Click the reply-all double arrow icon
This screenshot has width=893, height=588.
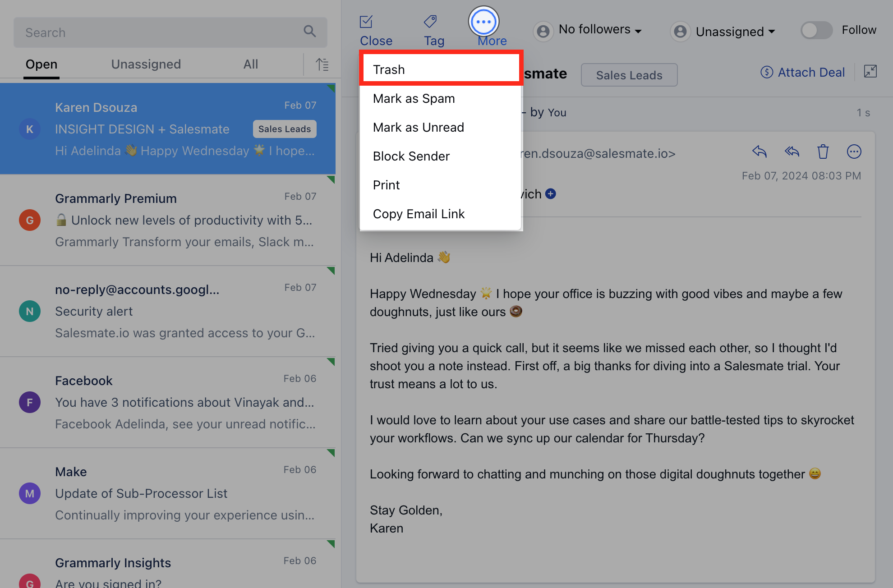click(x=792, y=152)
